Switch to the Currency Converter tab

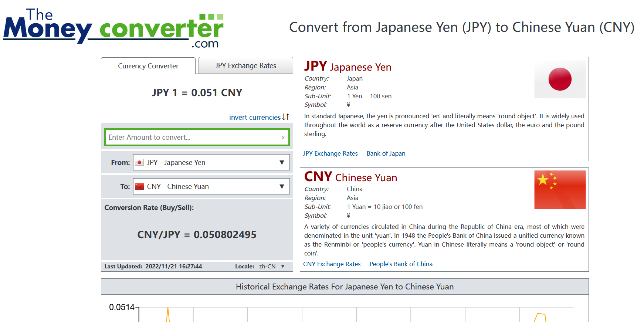pyautogui.click(x=148, y=66)
